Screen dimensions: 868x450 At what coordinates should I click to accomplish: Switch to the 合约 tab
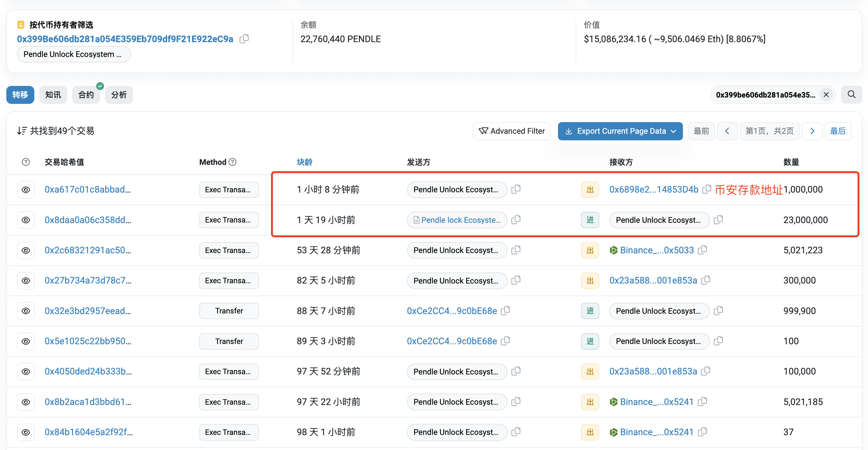coord(86,95)
